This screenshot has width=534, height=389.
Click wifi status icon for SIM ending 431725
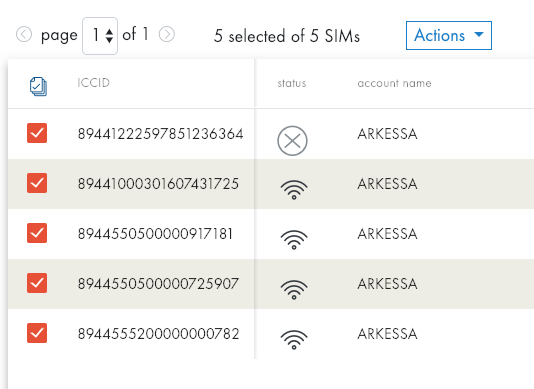pos(294,189)
